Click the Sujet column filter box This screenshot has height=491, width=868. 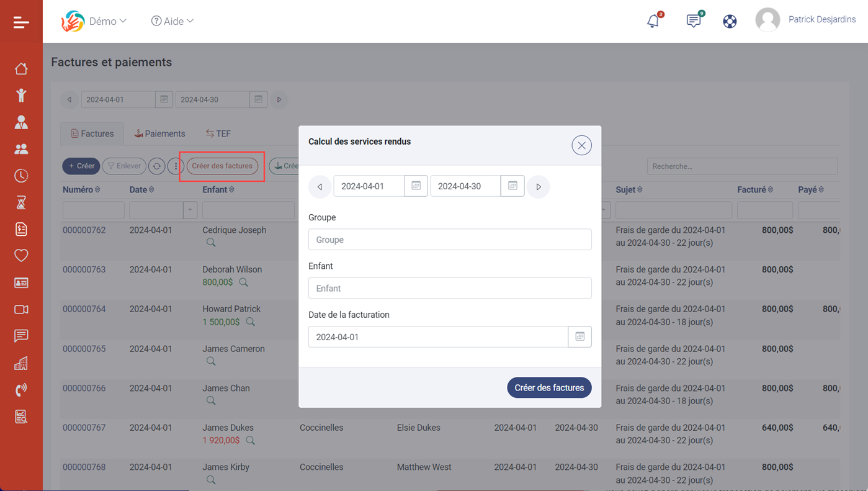[x=674, y=210]
